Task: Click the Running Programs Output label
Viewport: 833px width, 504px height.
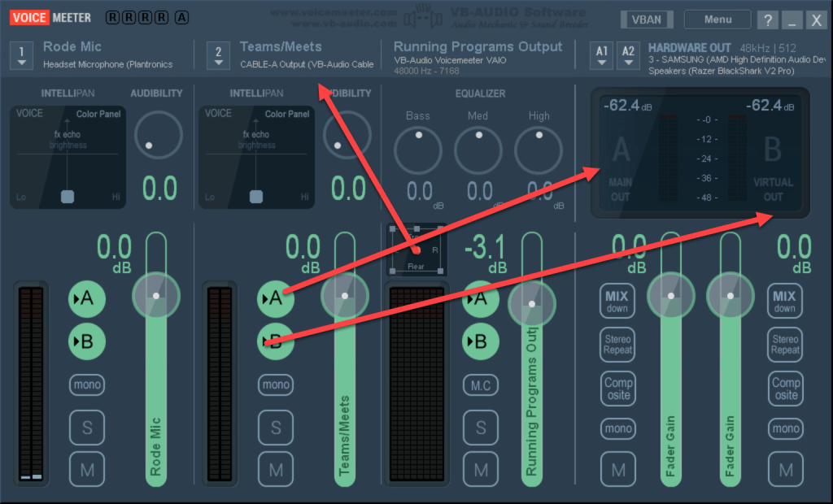Action: click(x=478, y=46)
